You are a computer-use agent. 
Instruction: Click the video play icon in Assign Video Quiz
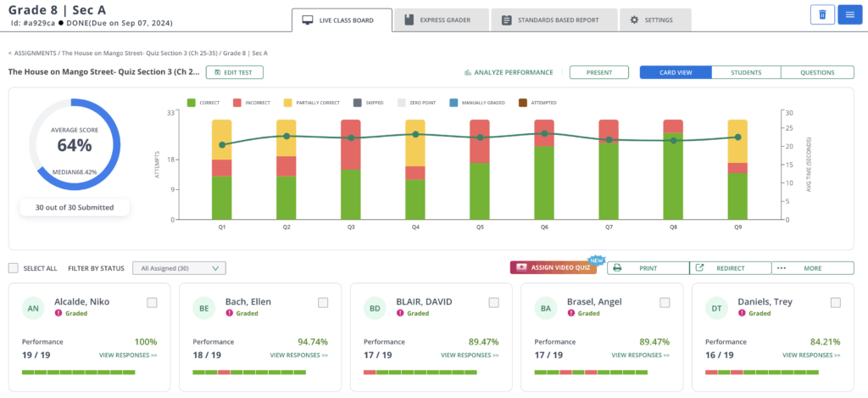click(x=521, y=267)
